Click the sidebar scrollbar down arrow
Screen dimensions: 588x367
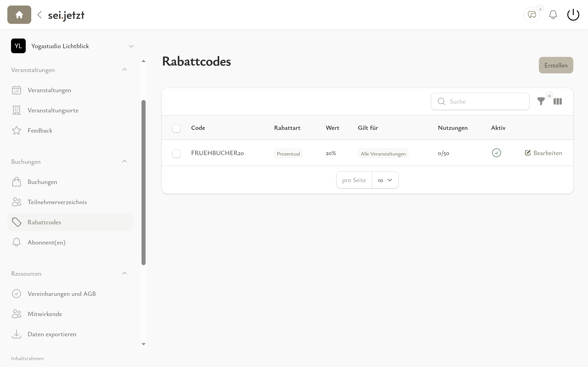pyautogui.click(x=143, y=344)
